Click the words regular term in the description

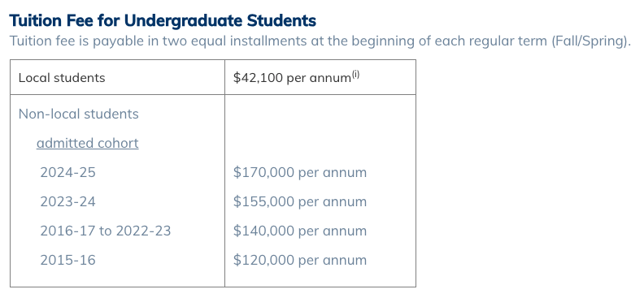click(x=508, y=41)
